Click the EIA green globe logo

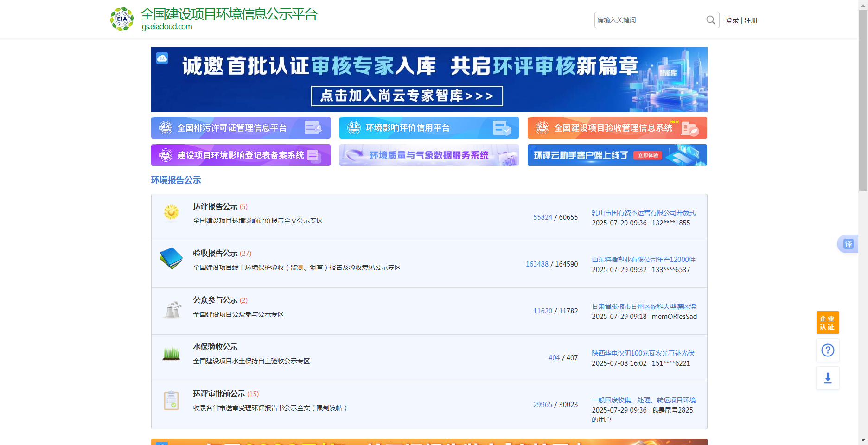pyautogui.click(x=121, y=19)
